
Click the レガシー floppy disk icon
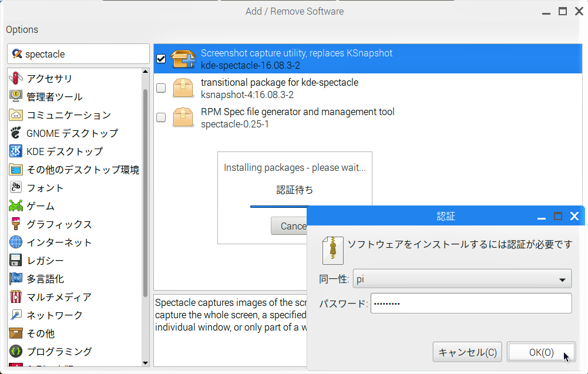point(16,260)
